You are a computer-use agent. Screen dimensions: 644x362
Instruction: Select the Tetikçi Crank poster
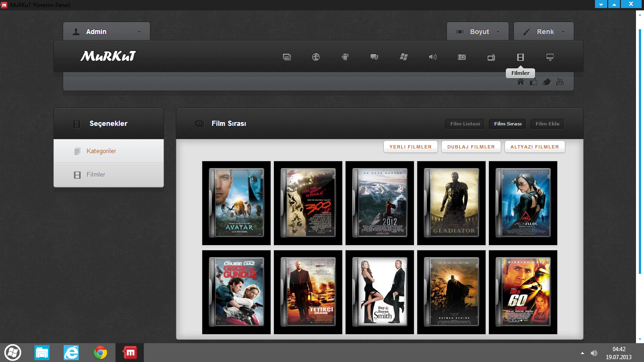[x=308, y=292]
